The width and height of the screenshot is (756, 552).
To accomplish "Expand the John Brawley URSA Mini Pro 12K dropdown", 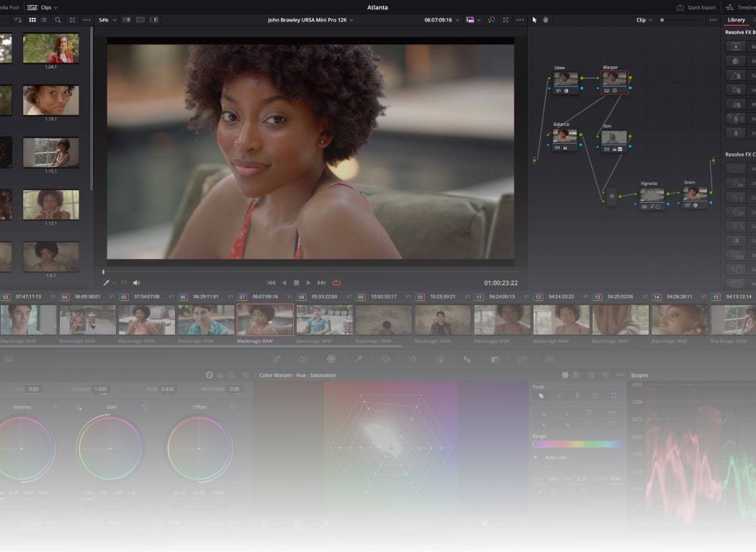I will (x=311, y=20).
